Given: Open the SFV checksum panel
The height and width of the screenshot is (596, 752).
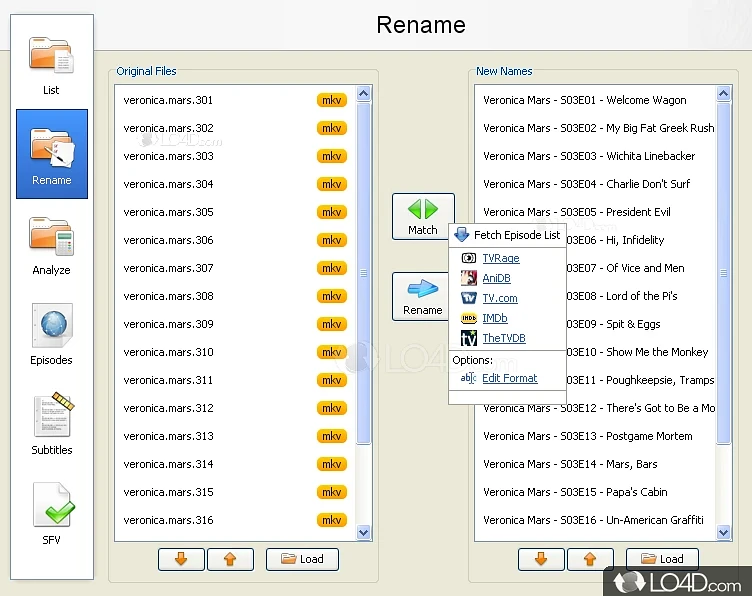Looking at the screenshot, I should coord(51,516).
